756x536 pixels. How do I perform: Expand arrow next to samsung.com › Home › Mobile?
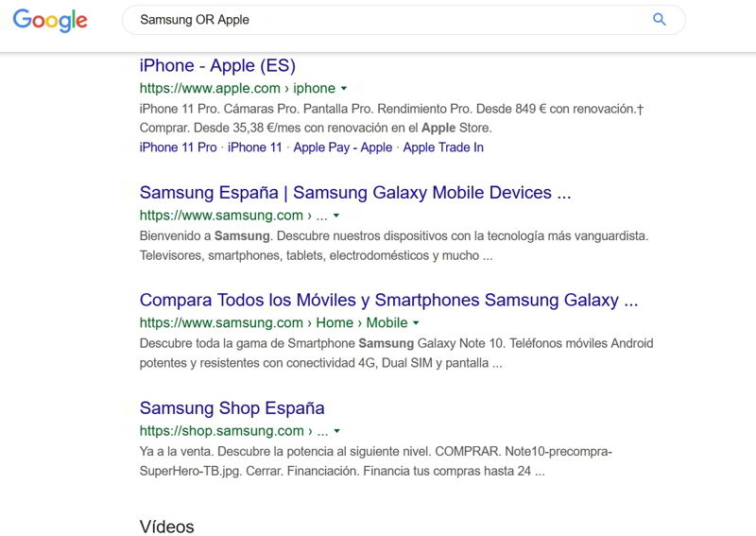point(416,323)
